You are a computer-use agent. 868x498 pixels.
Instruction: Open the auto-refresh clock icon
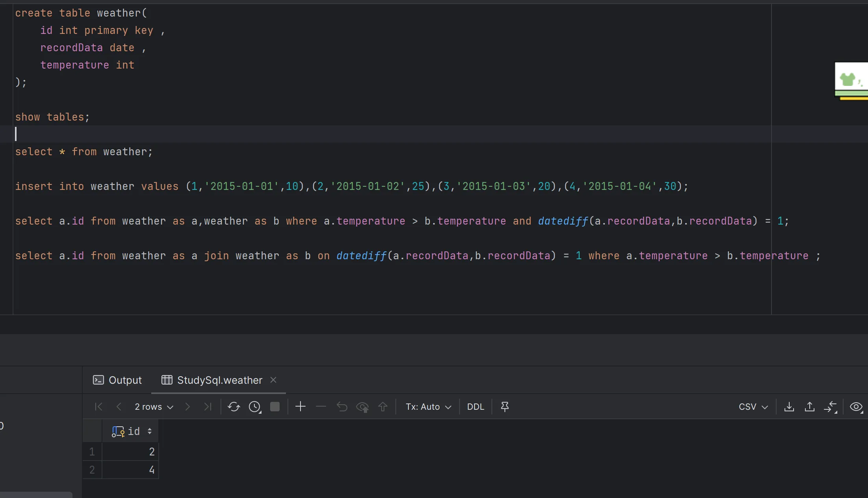(255, 407)
